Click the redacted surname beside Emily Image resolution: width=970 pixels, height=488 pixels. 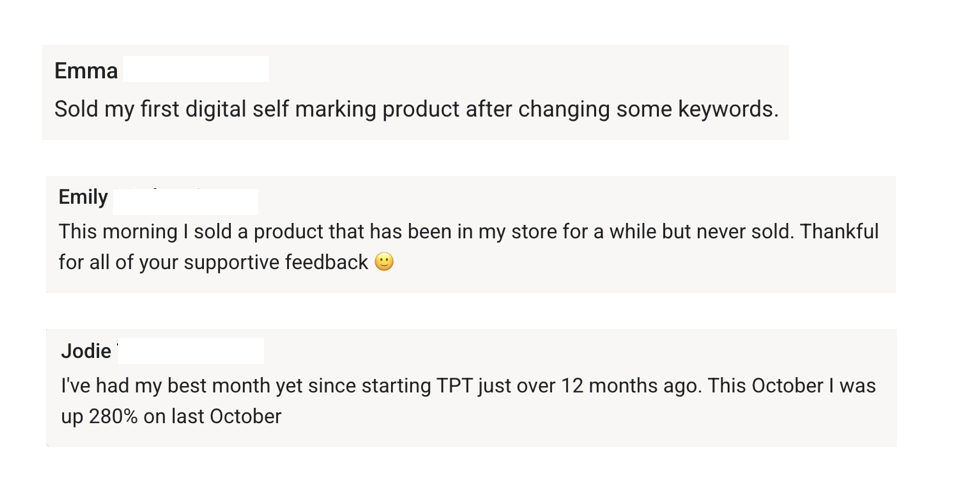pos(185,199)
